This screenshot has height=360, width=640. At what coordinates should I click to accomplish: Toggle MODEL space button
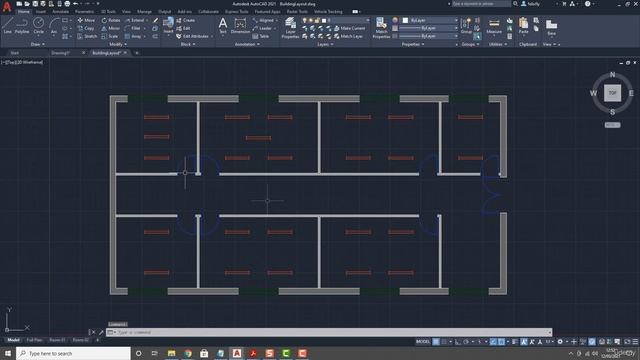[x=423, y=342]
